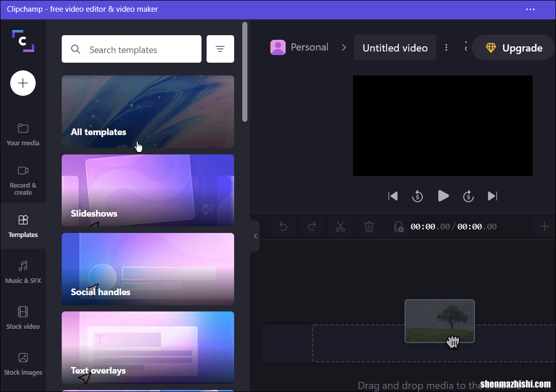The width and height of the screenshot is (556, 392).
Task: Click the Personal workspace avatar icon
Action: pyautogui.click(x=278, y=47)
